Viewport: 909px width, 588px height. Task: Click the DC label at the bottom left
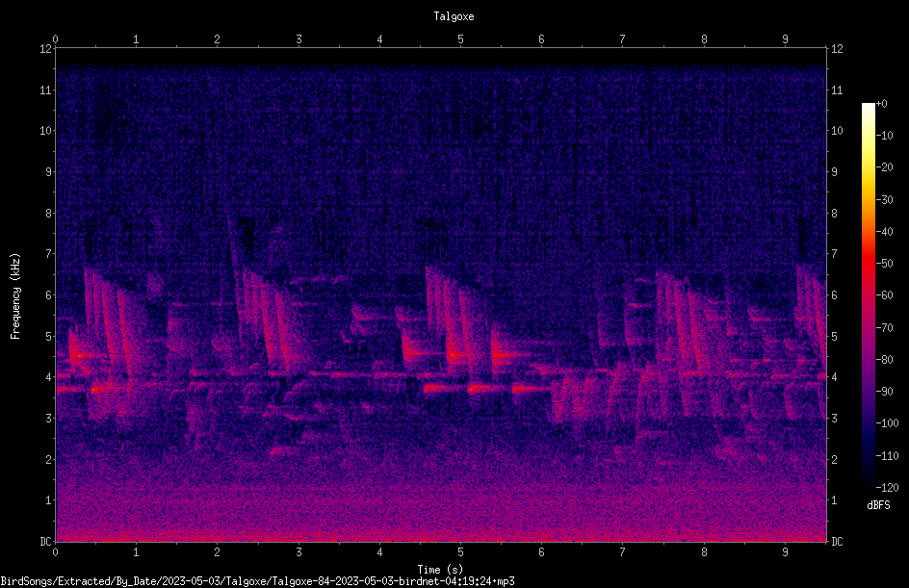pos(45,541)
